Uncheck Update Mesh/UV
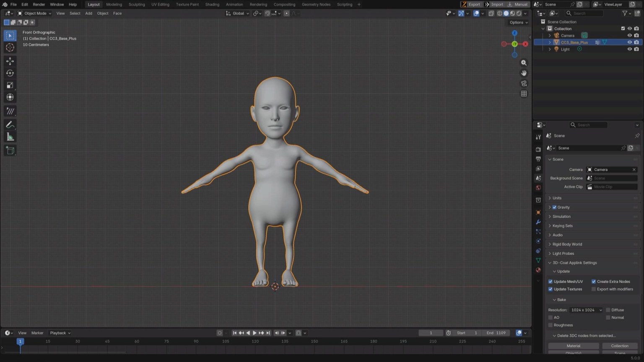644x362 pixels. coord(551,282)
